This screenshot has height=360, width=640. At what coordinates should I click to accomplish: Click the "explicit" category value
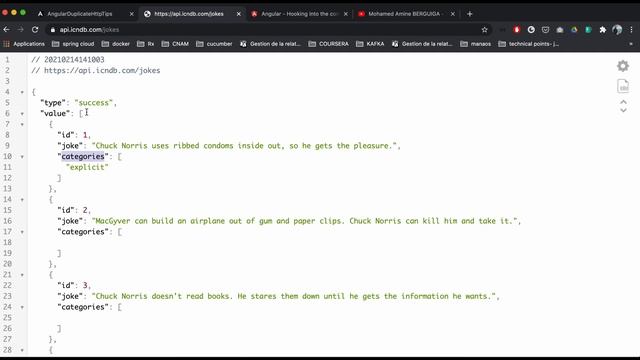pyautogui.click(x=87, y=167)
